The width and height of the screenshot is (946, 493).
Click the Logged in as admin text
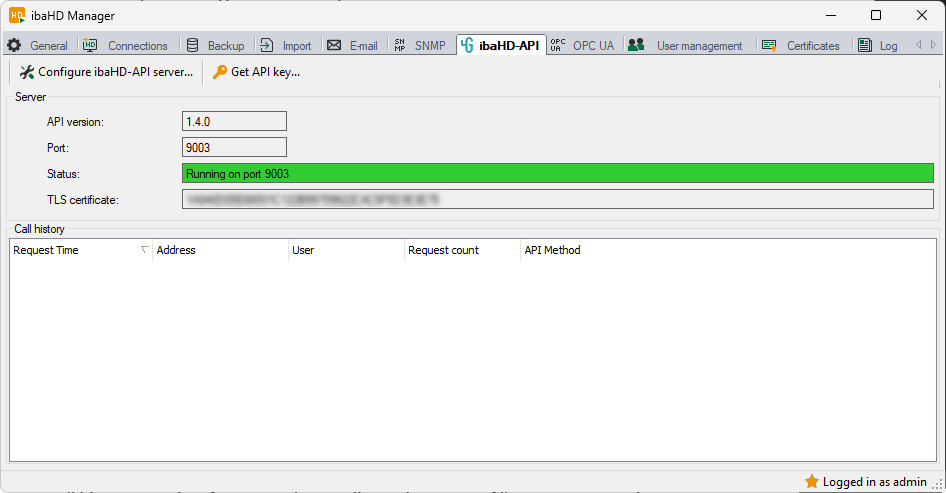874,482
